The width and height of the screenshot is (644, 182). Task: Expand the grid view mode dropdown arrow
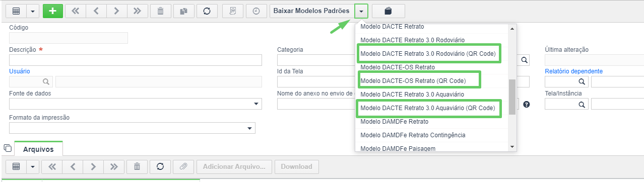(x=33, y=11)
